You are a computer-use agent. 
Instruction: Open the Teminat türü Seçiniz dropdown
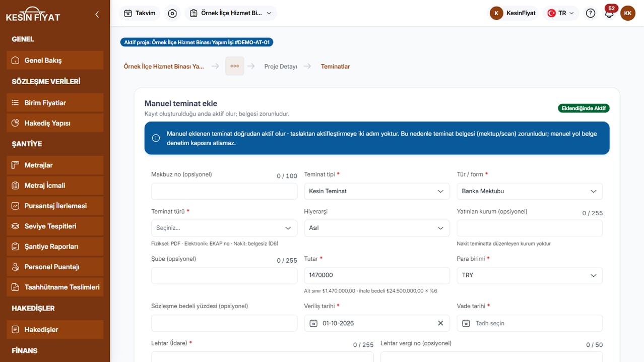[224, 228]
